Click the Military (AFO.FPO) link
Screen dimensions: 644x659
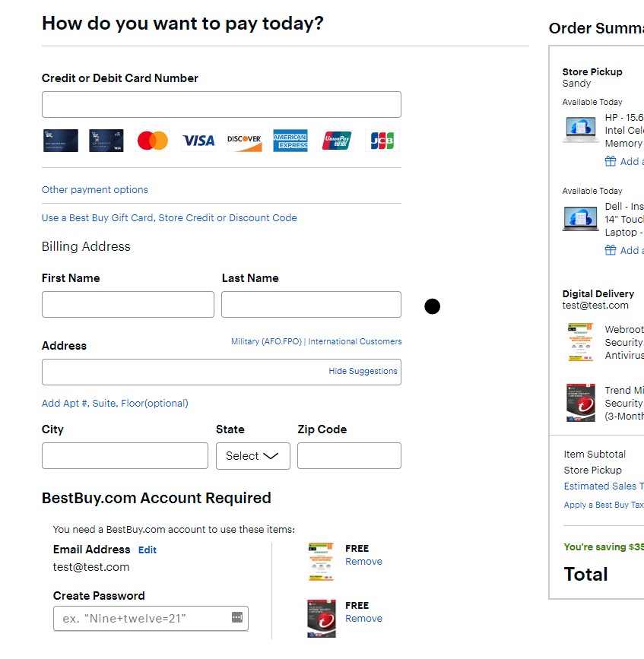click(x=266, y=342)
